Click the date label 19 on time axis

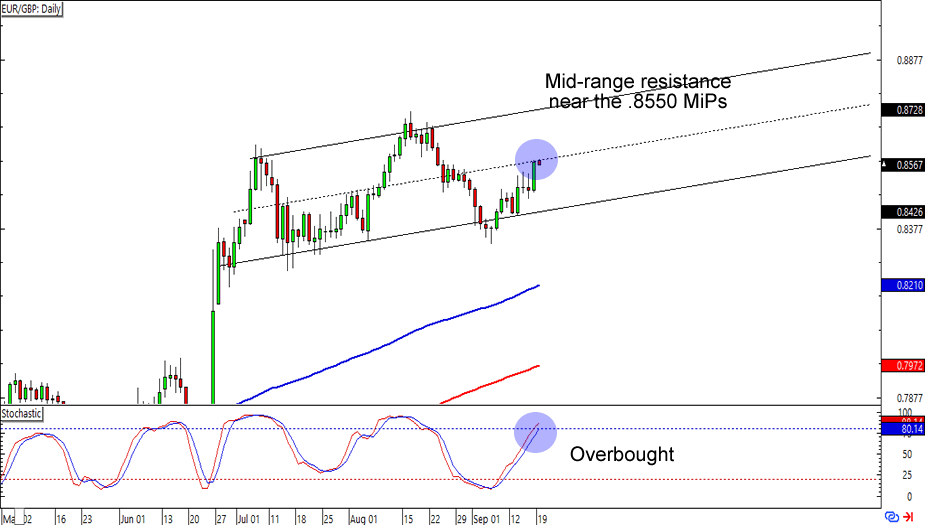(x=542, y=519)
